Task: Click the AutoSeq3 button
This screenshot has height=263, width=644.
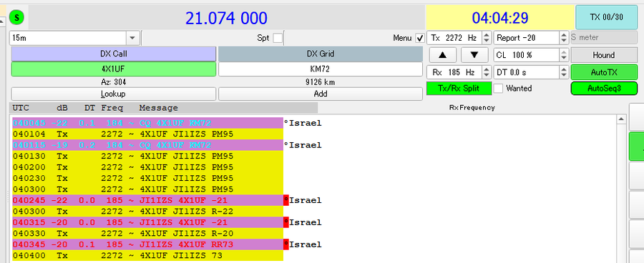Action: [x=604, y=88]
